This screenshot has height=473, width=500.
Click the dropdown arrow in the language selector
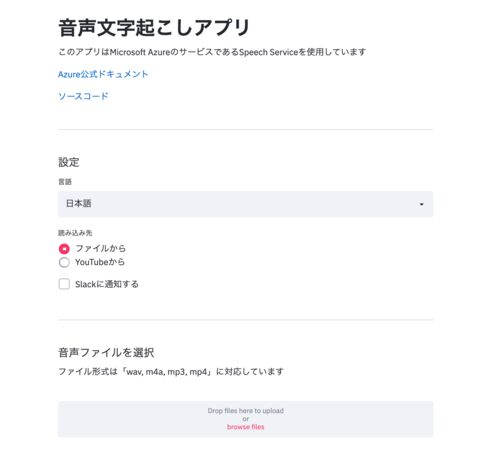click(x=421, y=204)
